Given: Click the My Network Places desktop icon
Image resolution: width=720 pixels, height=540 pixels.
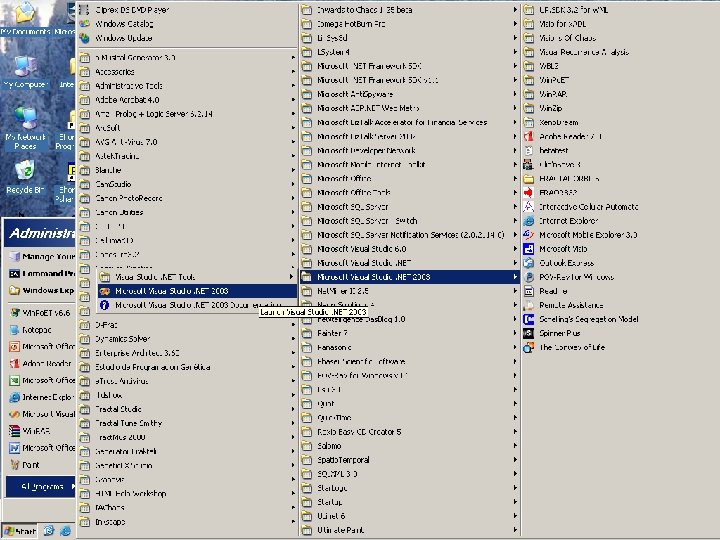Looking at the screenshot, I should coord(25,118).
